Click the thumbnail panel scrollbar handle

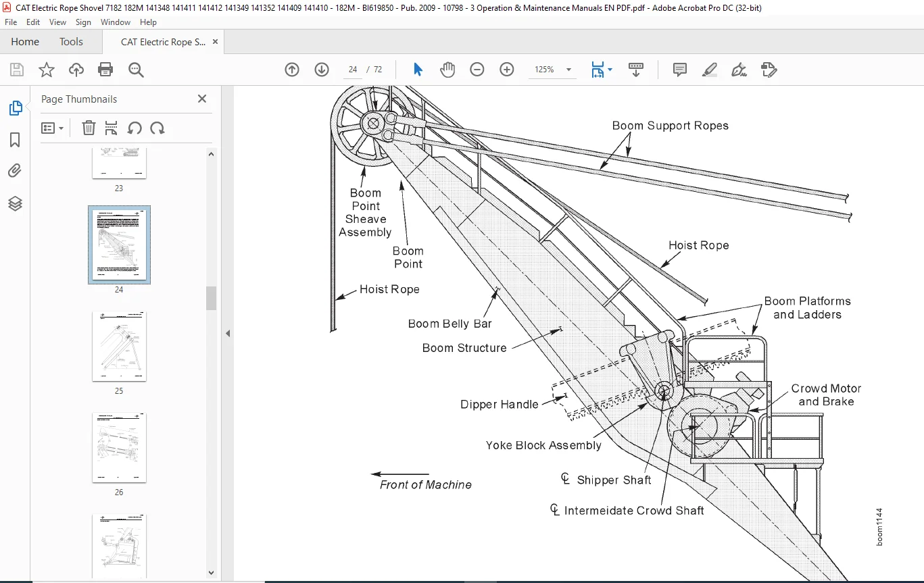(x=212, y=297)
